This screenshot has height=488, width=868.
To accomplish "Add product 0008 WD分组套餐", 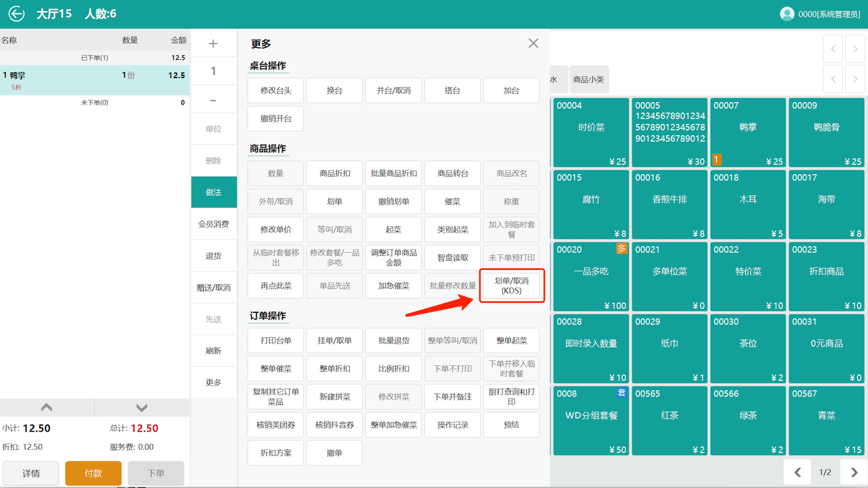I will click(591, 421).
